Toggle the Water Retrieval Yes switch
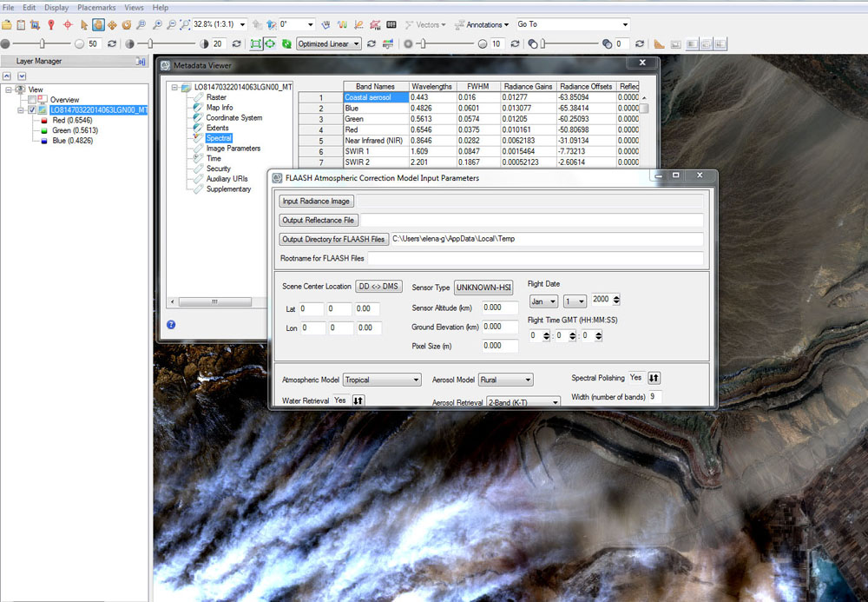The image size is (868, 602). click(x=358, y=400)
